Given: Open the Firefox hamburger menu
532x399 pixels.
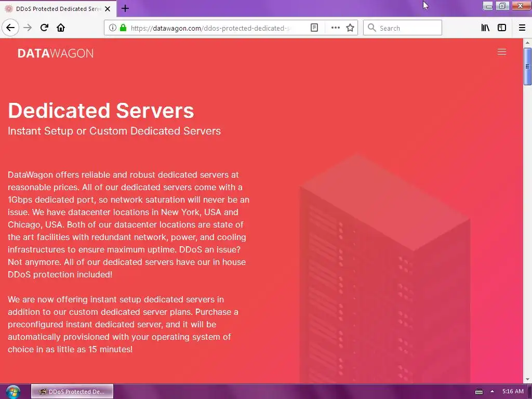Looking at the screenshot, I should tap(522, 28).
